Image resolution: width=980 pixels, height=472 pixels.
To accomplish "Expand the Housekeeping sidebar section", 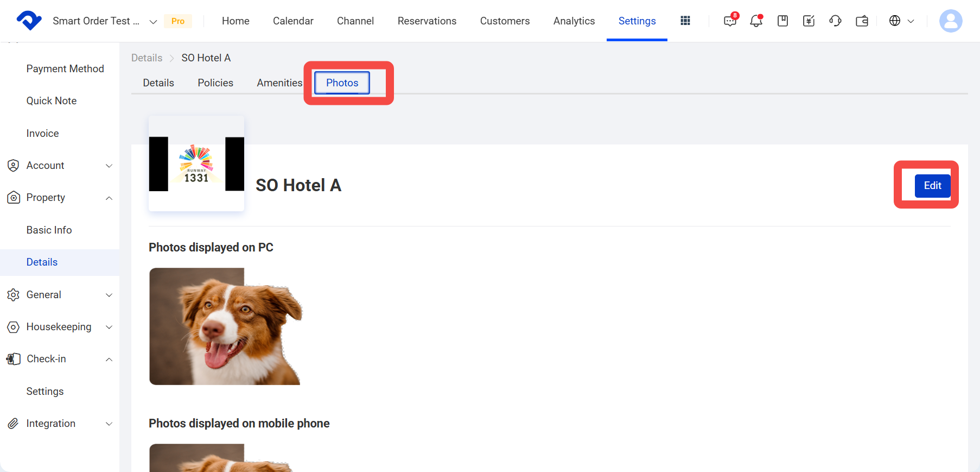I will [60, 327].
